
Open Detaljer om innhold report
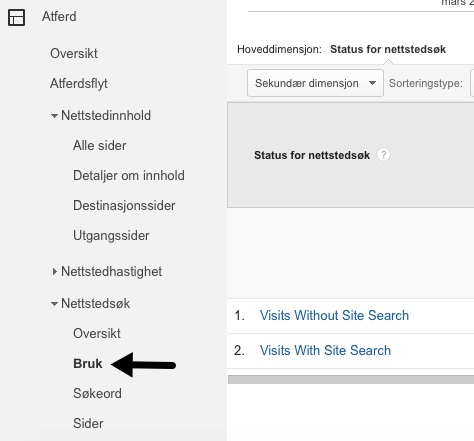pos(129,176)
